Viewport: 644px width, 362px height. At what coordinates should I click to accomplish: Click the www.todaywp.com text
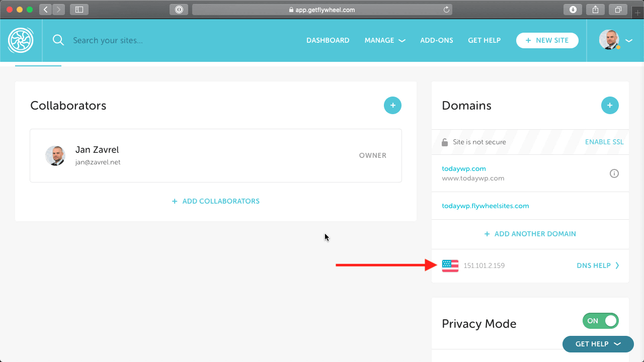(473, 178)
